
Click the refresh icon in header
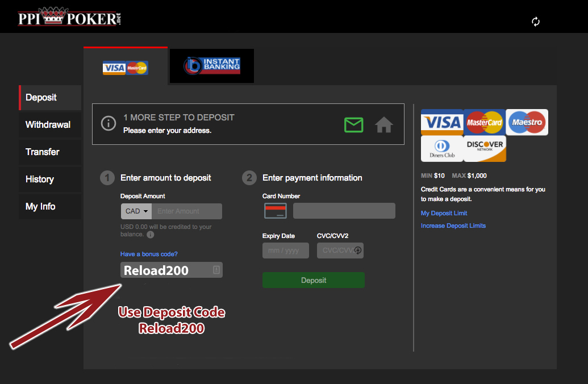536,22
